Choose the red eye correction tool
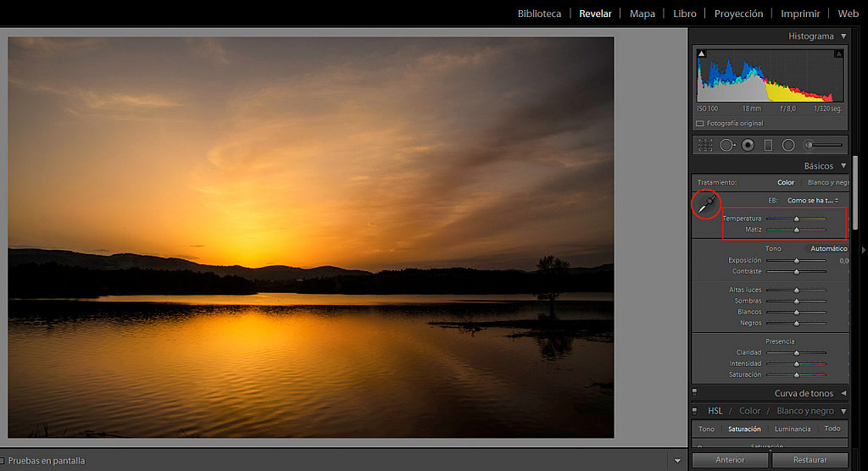 coord(748,145)
